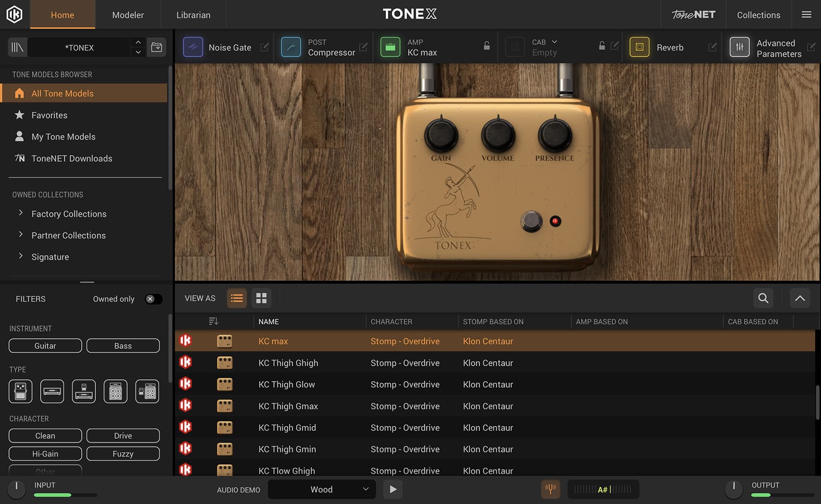Click the GAIN knob on pedal

tap(441, 134)
